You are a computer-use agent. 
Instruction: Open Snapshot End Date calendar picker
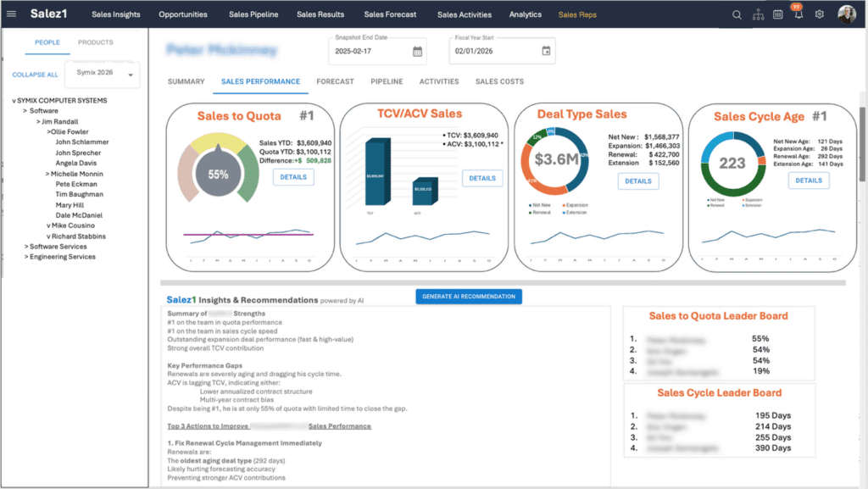[417, 52]
